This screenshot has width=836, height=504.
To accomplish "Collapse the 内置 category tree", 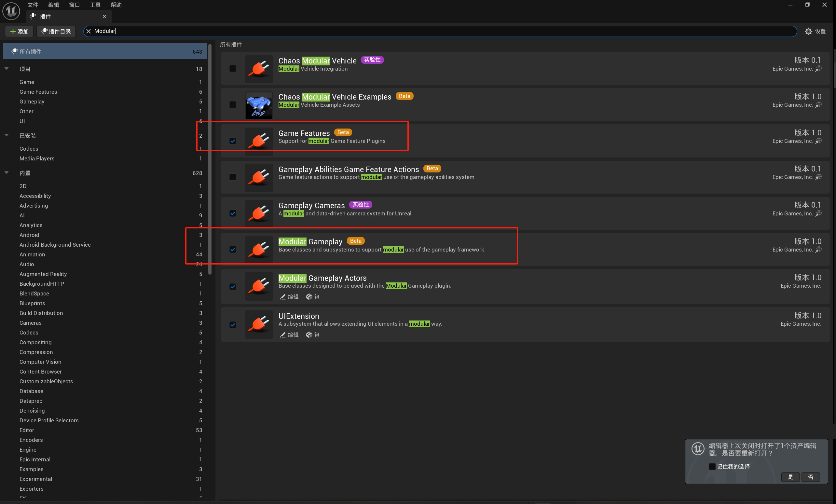I will click(7, 173).
